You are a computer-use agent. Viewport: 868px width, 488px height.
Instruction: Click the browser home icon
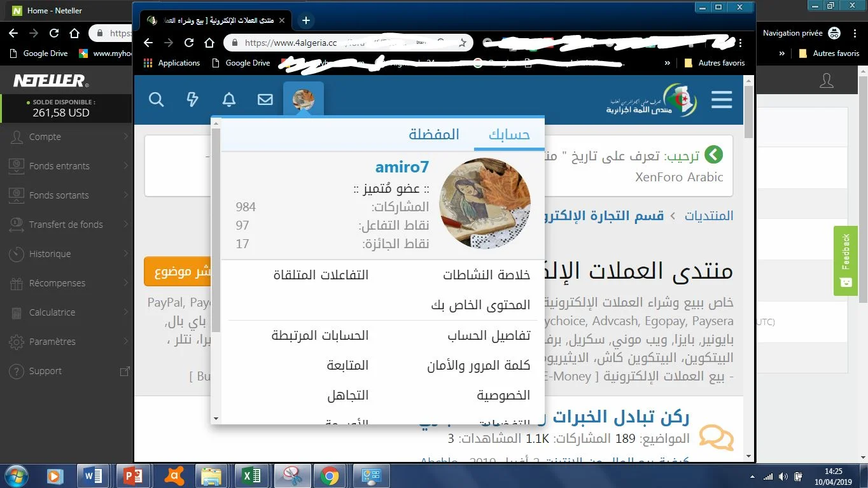(209, 43)
